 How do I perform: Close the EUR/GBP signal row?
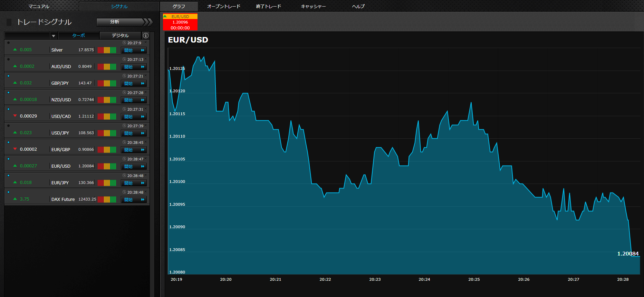tap(146, 142)
